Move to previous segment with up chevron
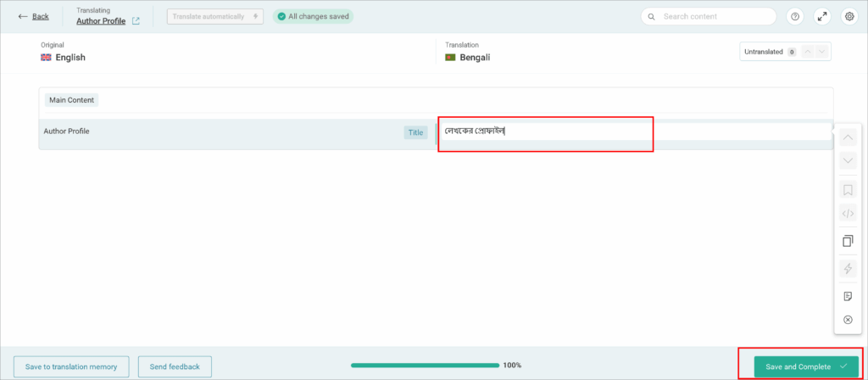Image resolution: width=868 pixels, height=380 pixels. 848,137
